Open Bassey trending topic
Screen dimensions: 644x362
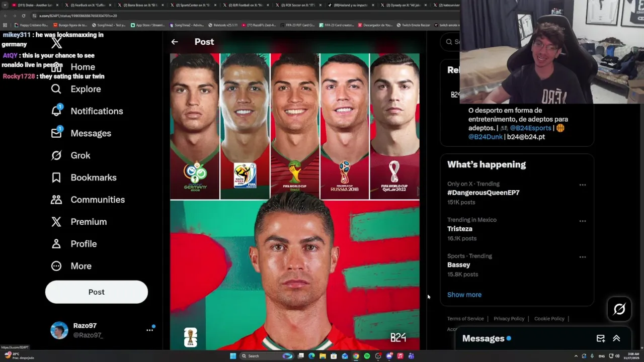[458, 264]
